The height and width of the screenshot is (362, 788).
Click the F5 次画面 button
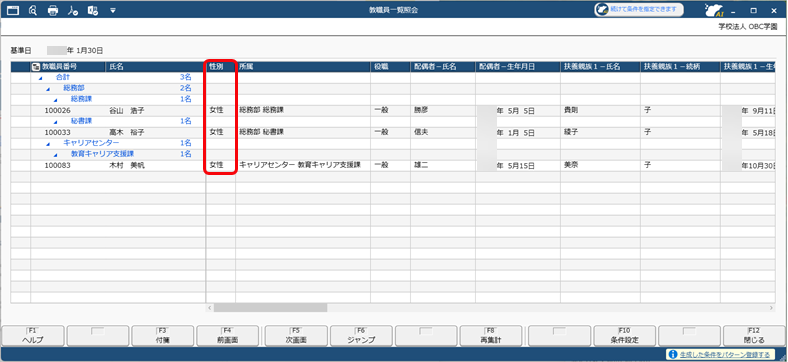tap(296, 335)
